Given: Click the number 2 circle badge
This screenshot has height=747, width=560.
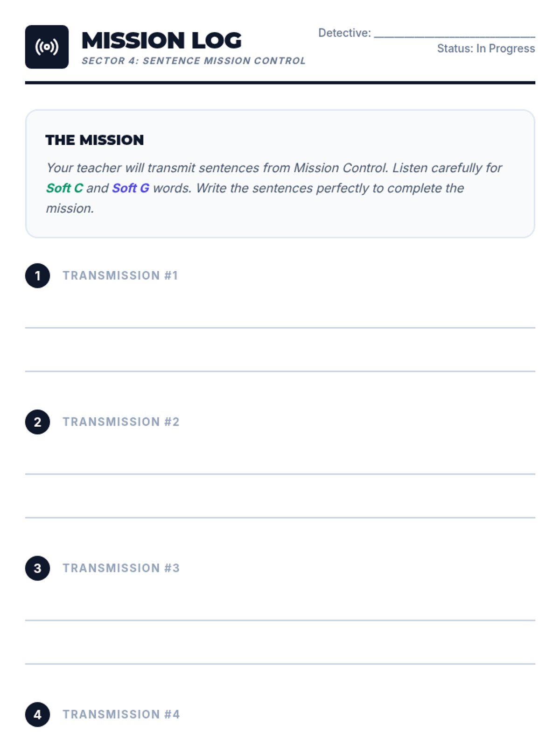Looking at the screenshot, I should click(37, 422).
